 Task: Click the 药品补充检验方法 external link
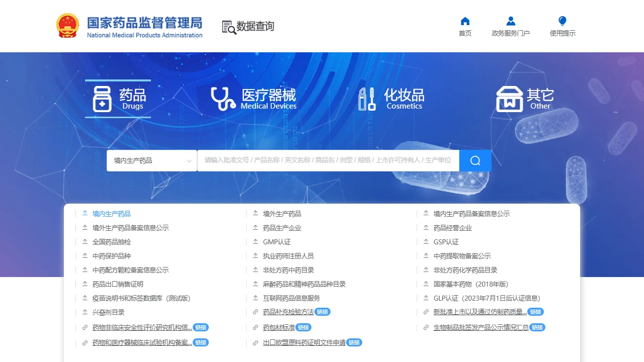(x=288, y=312)
